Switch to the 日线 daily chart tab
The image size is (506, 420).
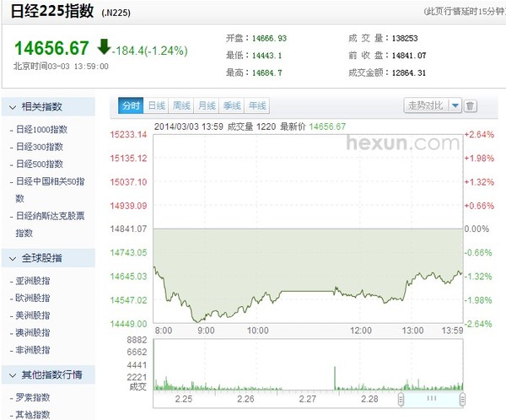[x=157, y=106]
